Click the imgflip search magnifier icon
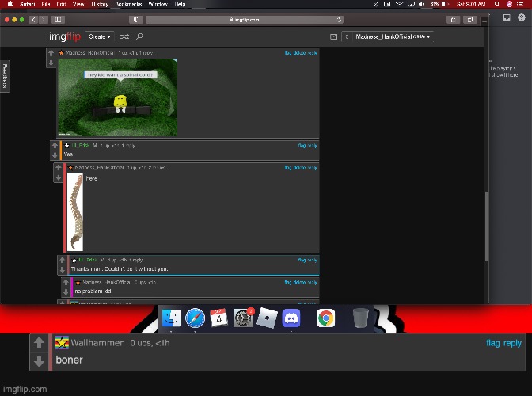Image resolution: width=532 pixels, height=396 pixels. (139, 36)
